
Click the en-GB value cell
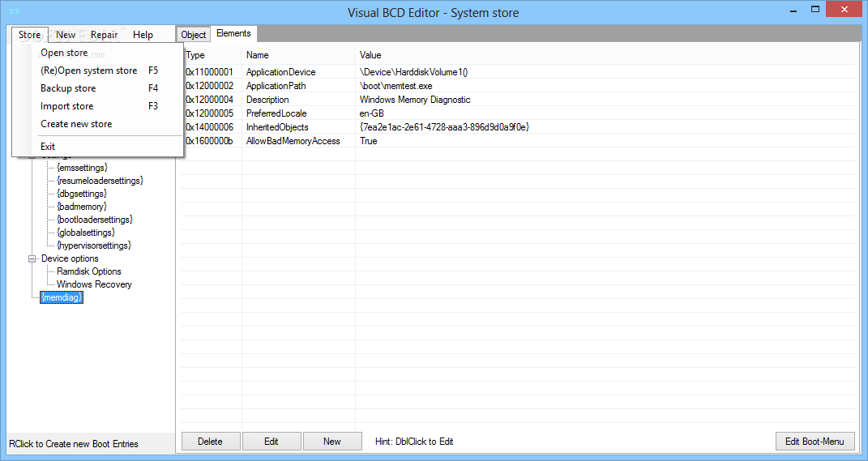[x=371, y=113]
